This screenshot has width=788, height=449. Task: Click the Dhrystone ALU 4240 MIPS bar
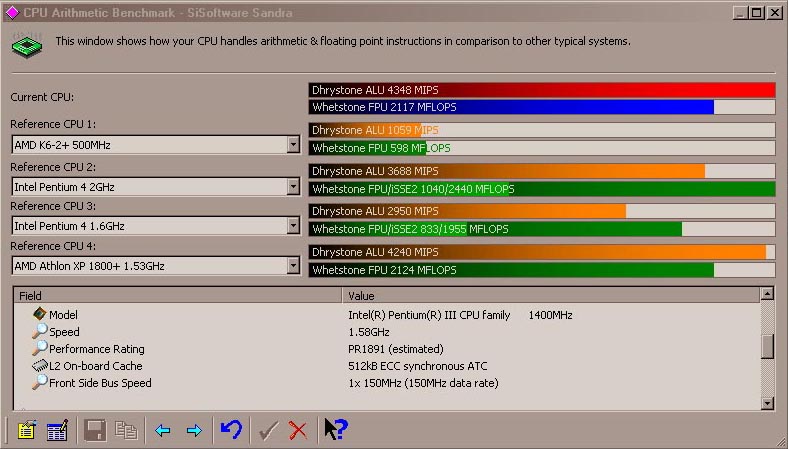click(x=542, y=252)
